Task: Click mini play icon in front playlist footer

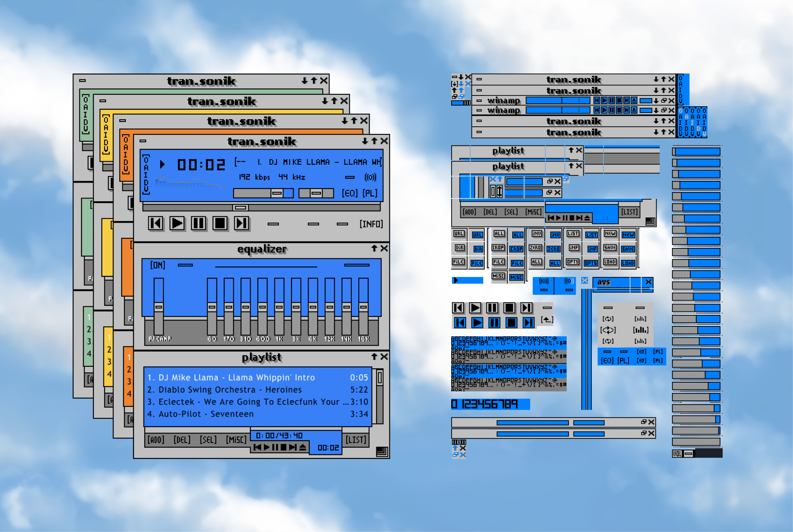Action: point(266,447)
